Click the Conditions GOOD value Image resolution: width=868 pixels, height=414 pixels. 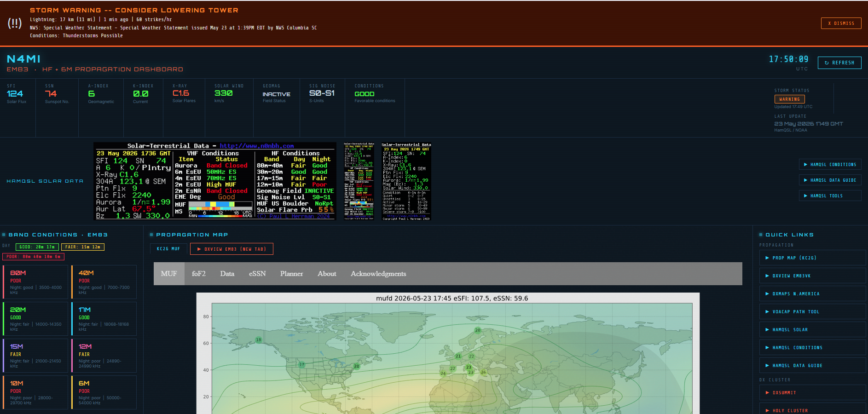point(365,94)
